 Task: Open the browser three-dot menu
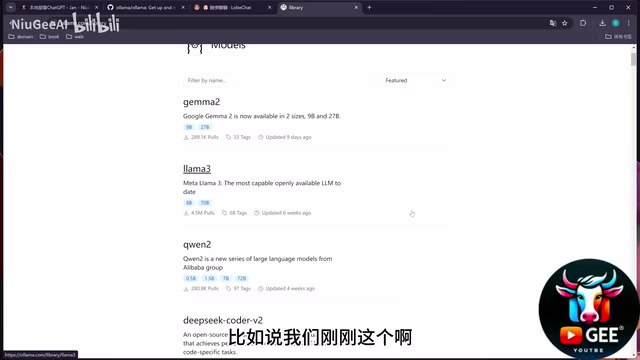click(x=629, y=23)
